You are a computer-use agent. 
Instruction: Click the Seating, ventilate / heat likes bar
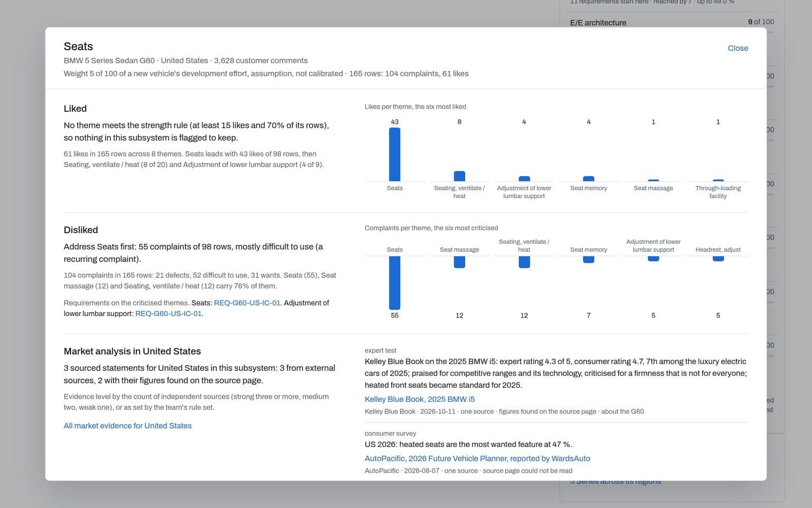pos(460,176)
